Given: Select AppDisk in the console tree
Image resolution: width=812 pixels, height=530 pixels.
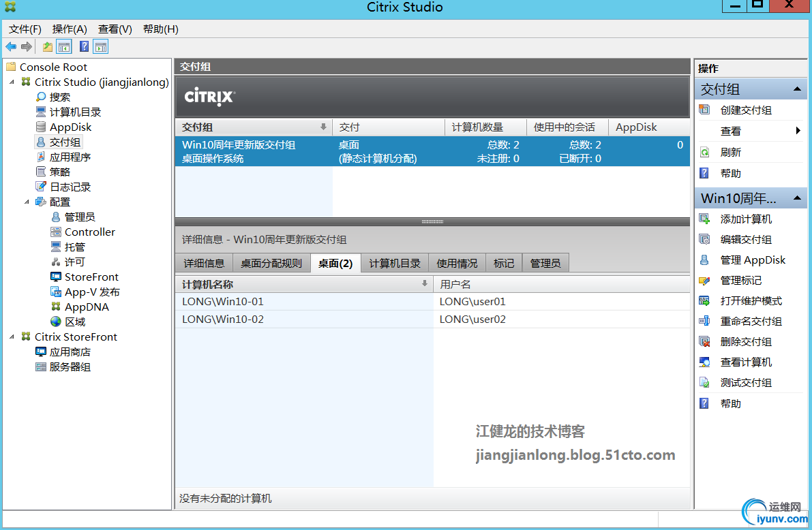Looking at the screenshot, I should point(70,127).
